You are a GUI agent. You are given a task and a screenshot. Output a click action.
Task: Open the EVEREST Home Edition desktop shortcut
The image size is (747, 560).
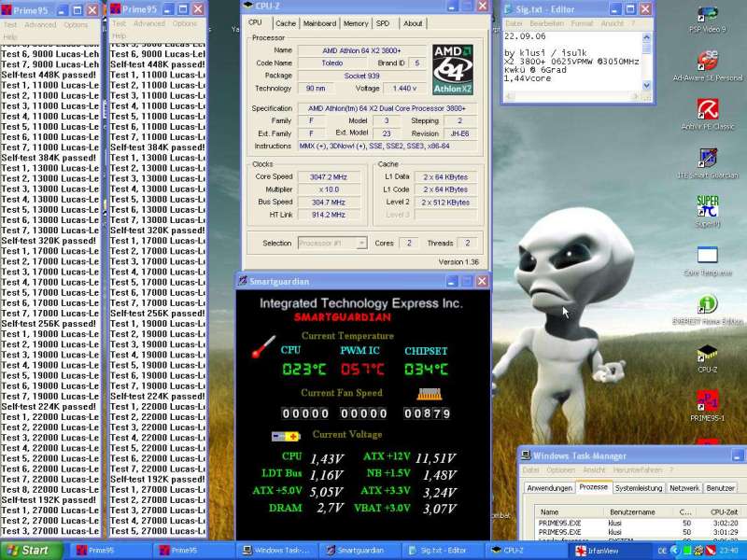pos(708,310)
